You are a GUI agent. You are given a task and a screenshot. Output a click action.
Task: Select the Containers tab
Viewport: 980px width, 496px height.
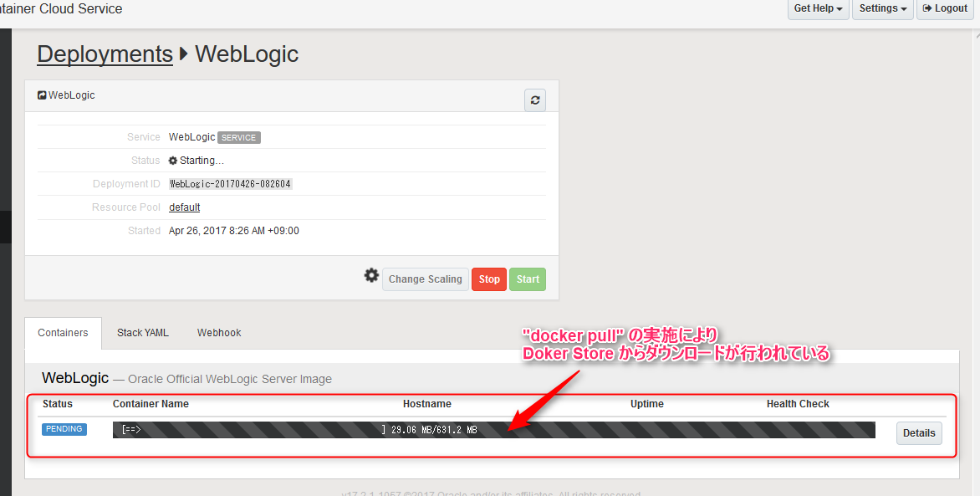(x=63, y=333)
